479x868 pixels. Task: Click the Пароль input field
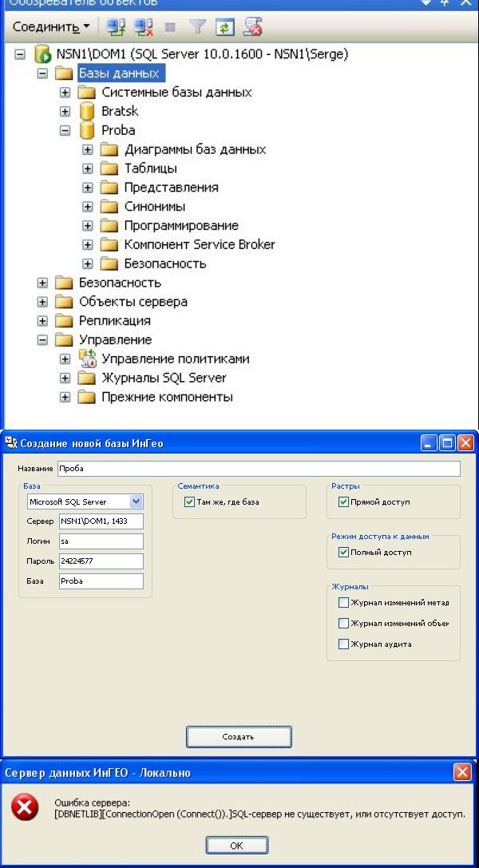(101, 561)
